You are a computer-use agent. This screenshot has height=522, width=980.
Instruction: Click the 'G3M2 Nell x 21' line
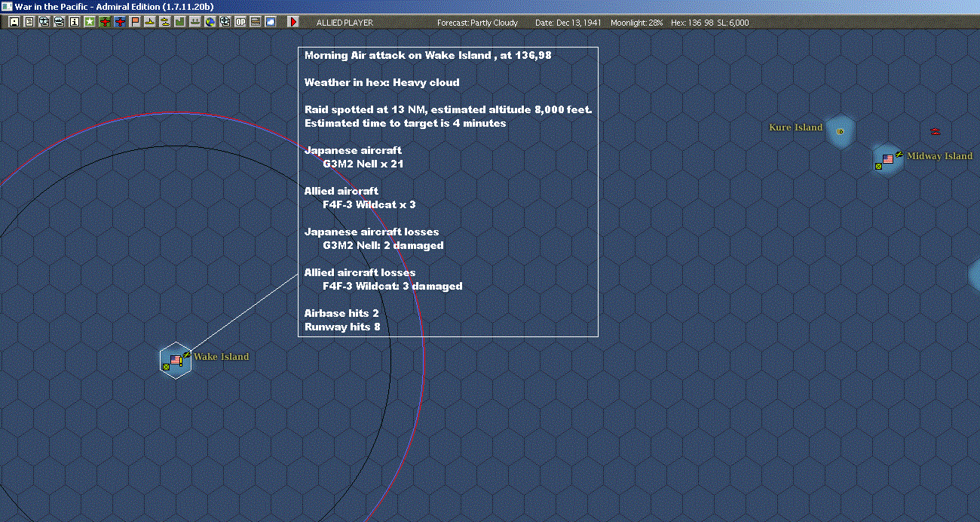(364, 164)
